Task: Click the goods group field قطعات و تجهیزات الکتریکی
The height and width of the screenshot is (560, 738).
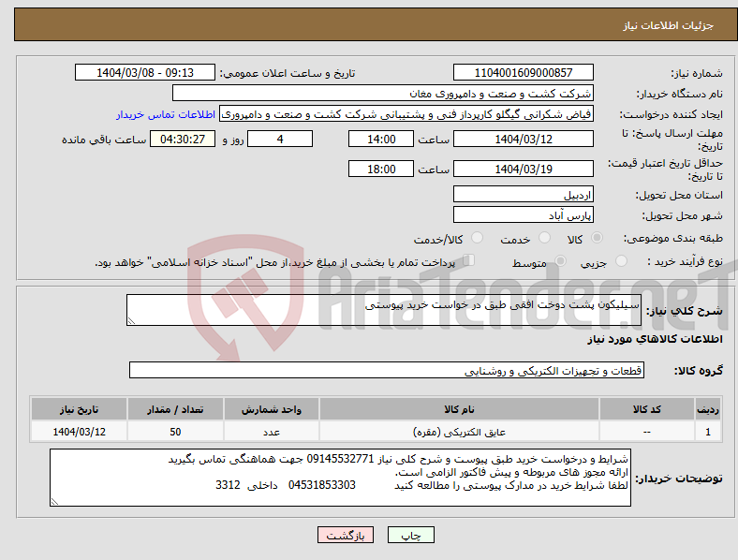Action: (387, 370)
